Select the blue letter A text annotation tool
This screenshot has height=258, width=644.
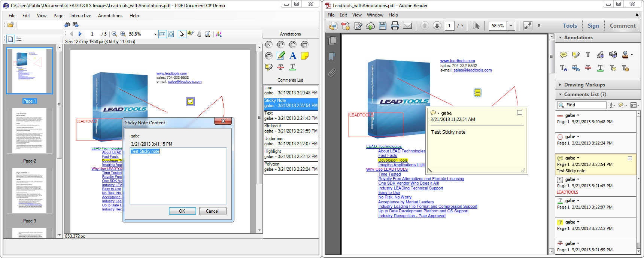pos(293,56)
